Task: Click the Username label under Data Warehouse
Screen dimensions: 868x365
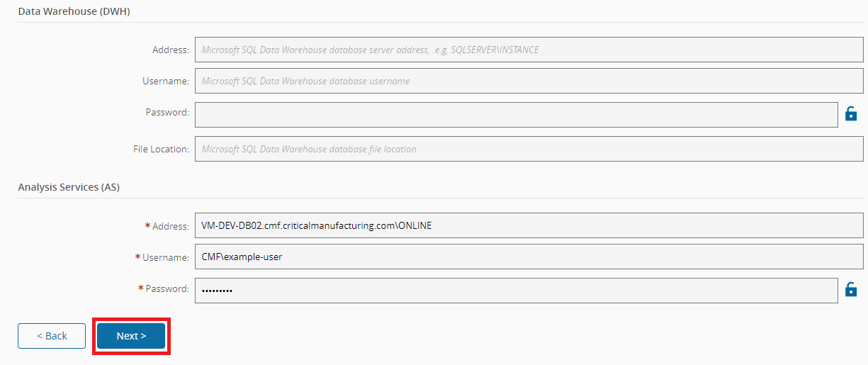Action: pos(166,81)
